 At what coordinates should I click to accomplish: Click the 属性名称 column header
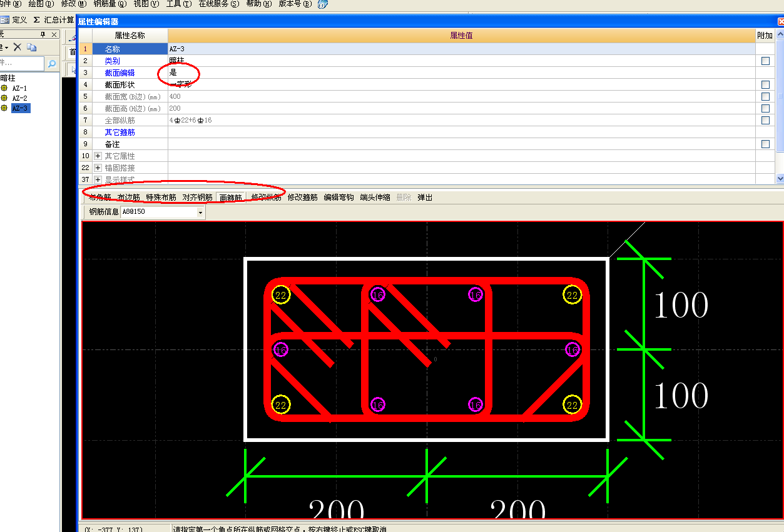tap(130, 36)
